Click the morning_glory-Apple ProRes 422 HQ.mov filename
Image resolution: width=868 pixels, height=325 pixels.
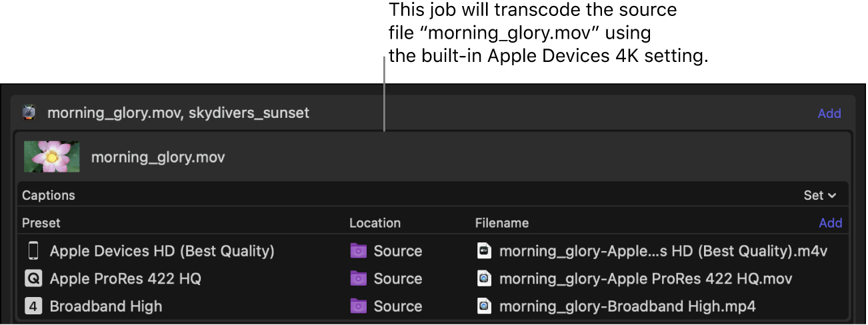(x=645, y=278)
